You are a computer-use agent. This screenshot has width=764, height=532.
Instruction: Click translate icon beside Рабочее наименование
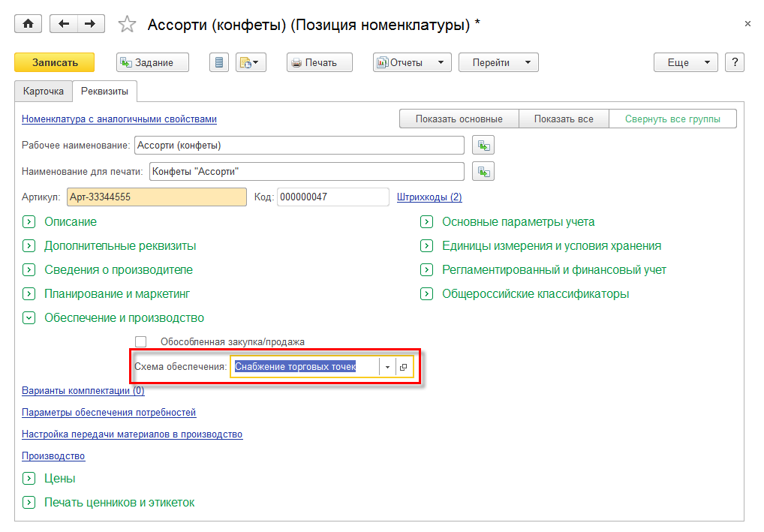[483, 145]
